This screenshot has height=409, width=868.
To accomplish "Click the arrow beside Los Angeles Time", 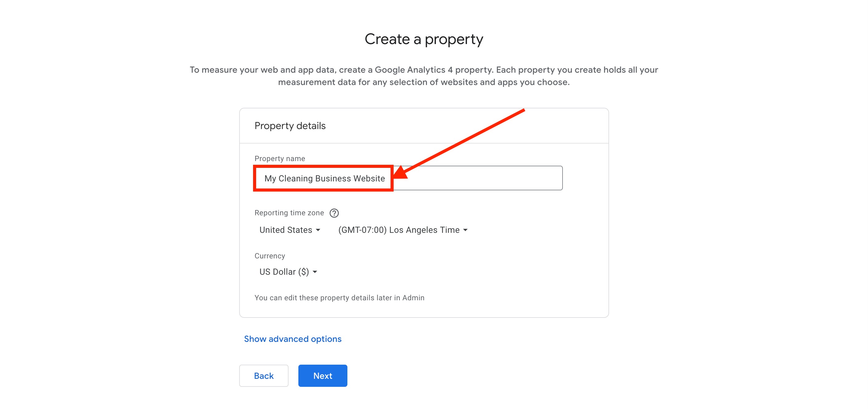I will pos(465,230).
